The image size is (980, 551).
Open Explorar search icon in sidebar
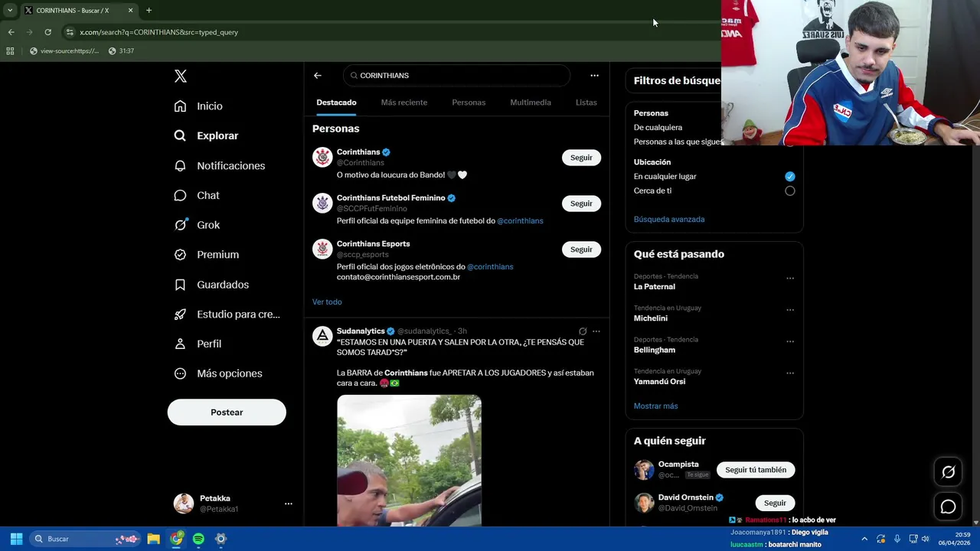[x=180, y=135]
